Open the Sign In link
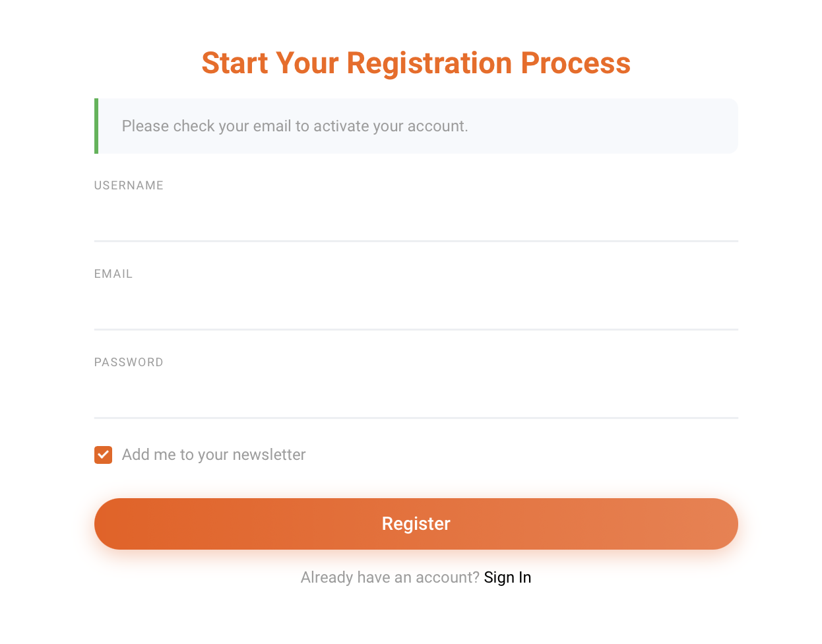The image size is (822, 644). coord(507,577)
